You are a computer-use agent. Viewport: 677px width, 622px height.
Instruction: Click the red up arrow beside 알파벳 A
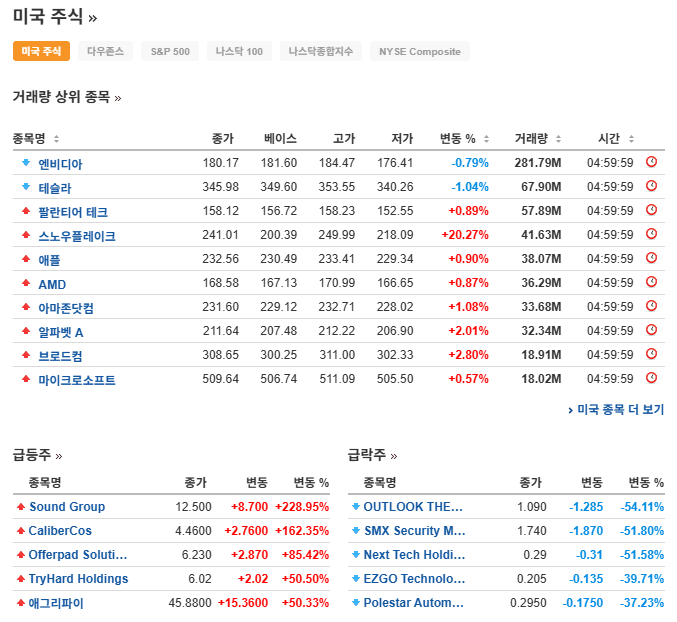(26, 330)
